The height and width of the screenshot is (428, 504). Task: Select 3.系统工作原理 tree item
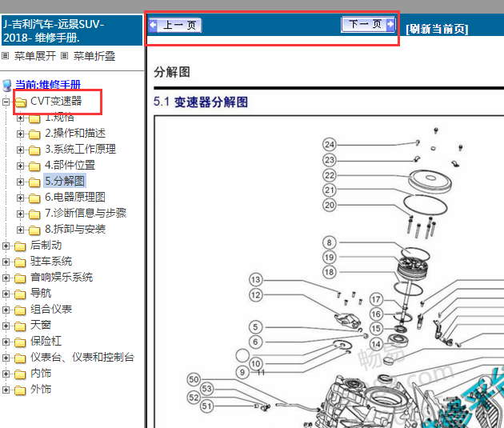pyautogui.click(x=80, y=149)
